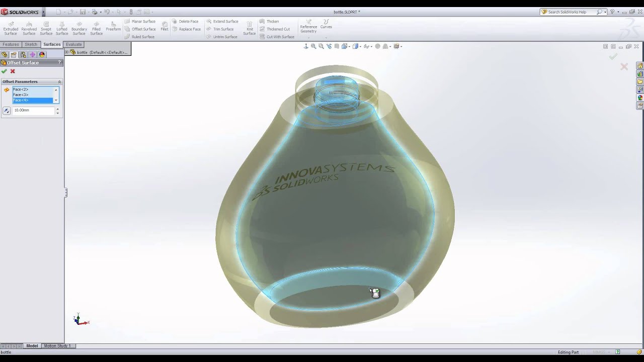Image resolution: width=644 pixels, height=362 pixels.
Task: Switch to the Surfaces tab
Action: (52, 44)
